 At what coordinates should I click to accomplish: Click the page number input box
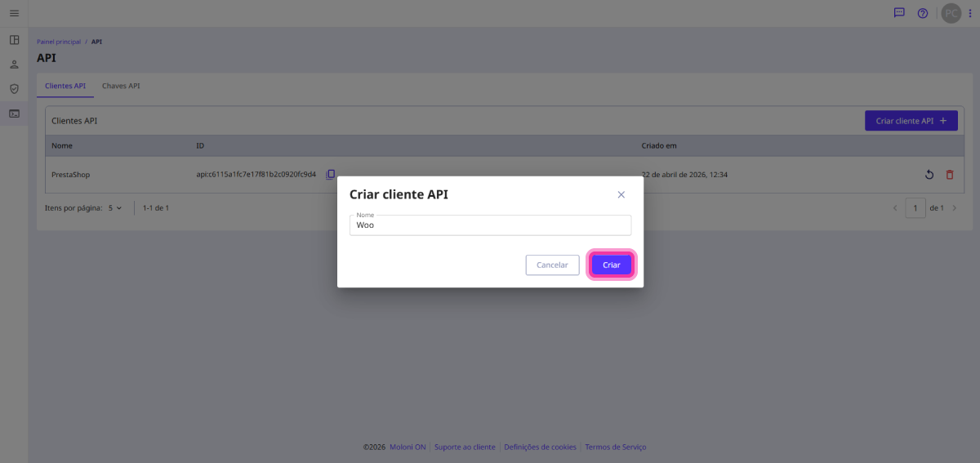tap(915, 208)
